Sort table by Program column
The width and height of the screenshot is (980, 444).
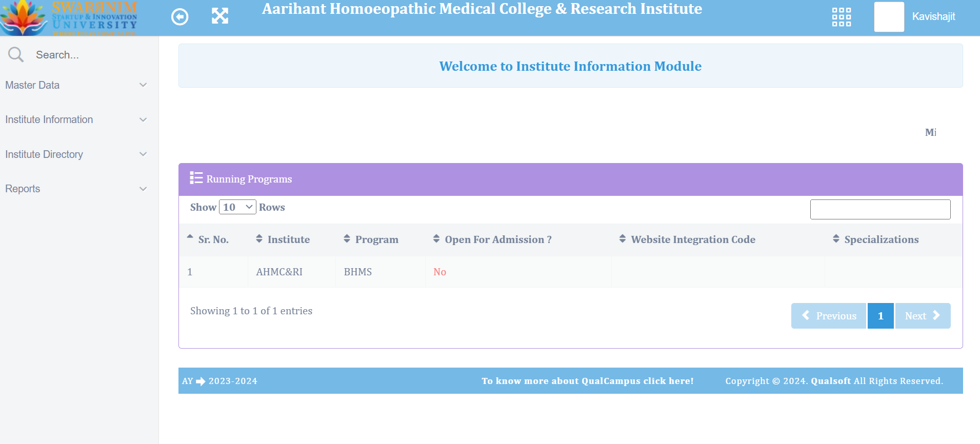(x=371, y=239)
